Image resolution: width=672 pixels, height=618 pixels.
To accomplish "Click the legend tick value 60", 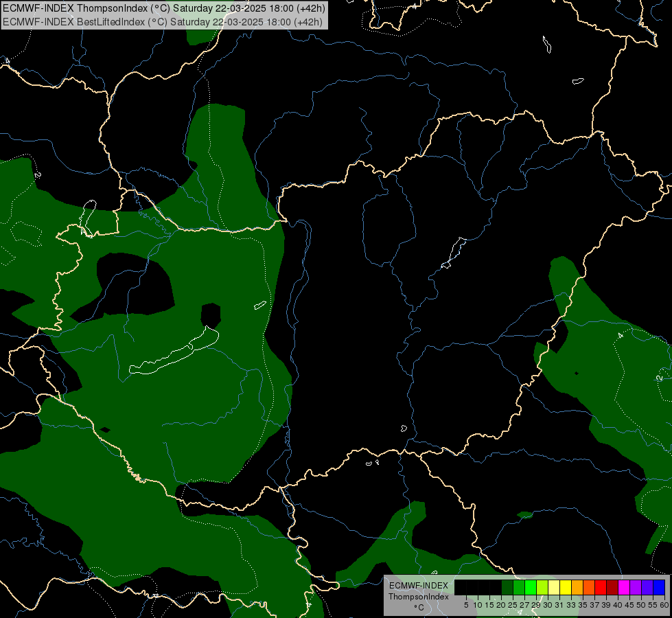I will click(664, 605).
